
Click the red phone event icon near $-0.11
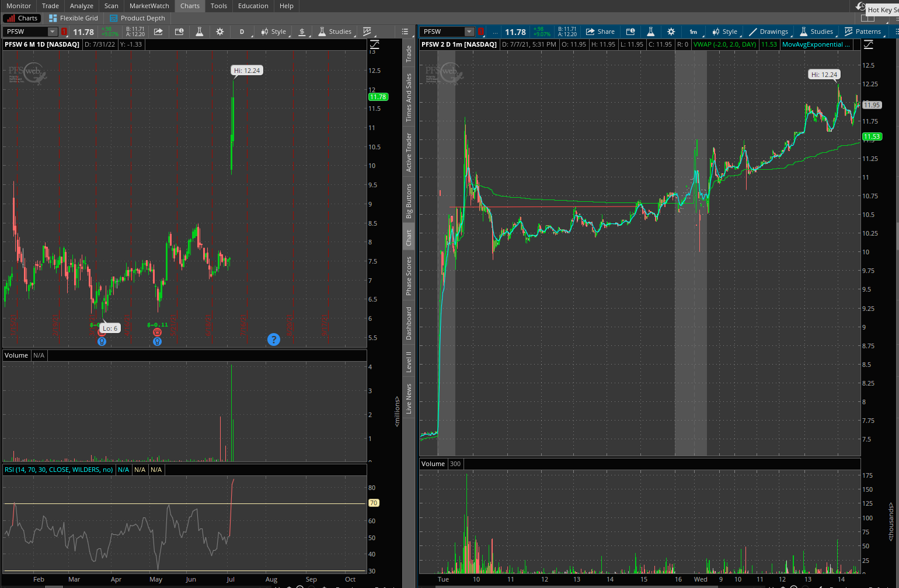(157, 332)
